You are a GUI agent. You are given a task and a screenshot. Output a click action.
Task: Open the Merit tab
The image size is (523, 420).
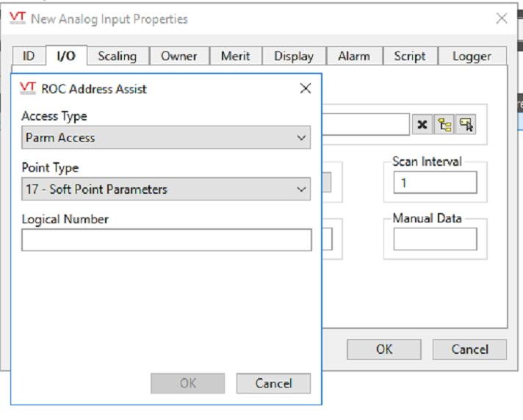(235, 56)
